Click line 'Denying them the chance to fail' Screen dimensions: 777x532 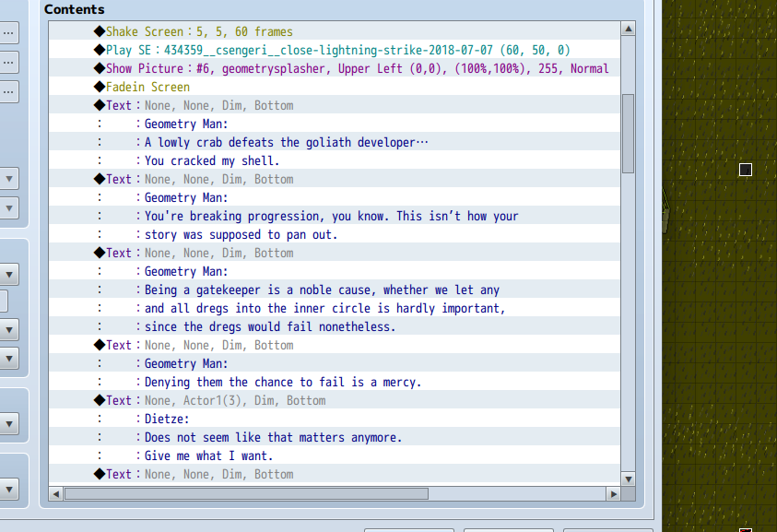[335, 383]
